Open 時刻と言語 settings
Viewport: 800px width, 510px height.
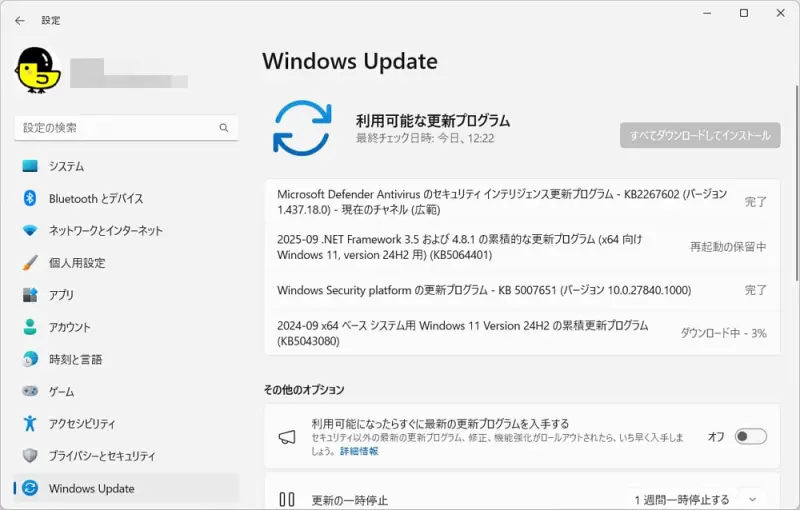(x=126, y=359)
